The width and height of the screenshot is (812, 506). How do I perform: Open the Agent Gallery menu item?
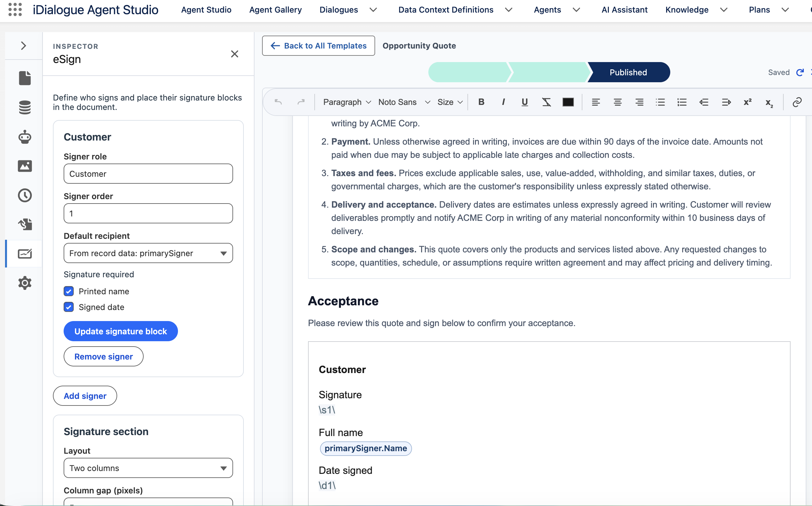click(x=275, y=10)
